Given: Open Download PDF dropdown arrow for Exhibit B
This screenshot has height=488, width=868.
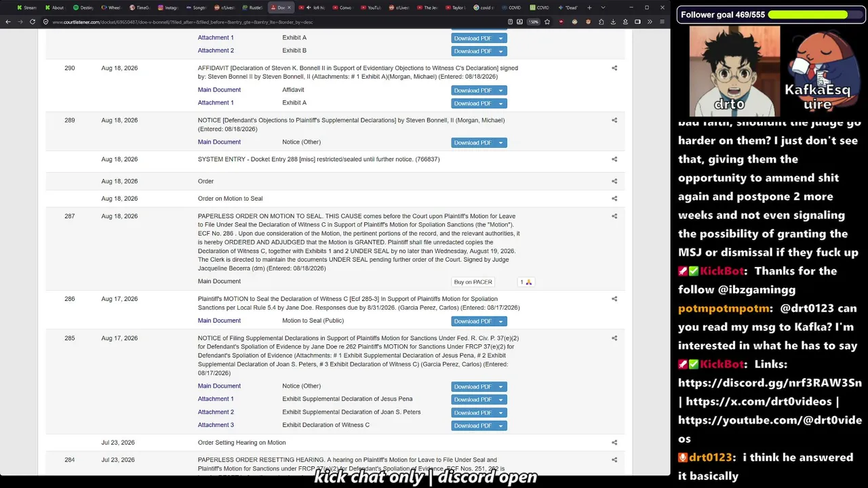Looking at the screenshot, I should point(501,52).
